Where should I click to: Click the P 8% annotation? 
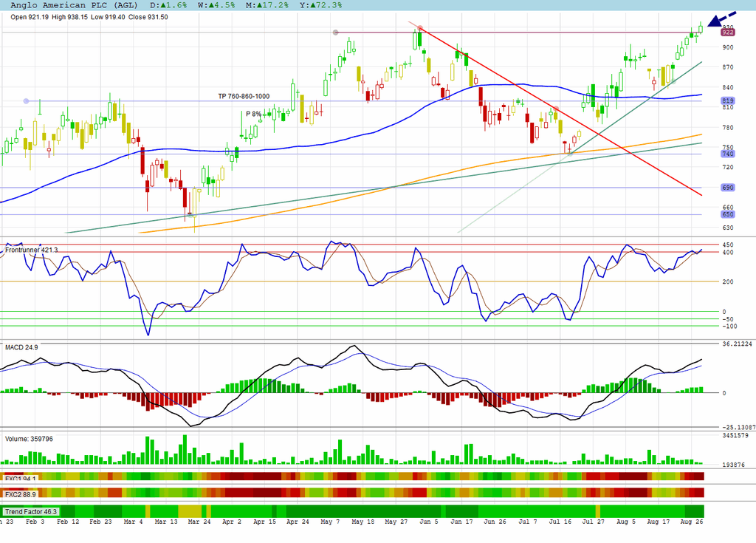tap(254, 114)
